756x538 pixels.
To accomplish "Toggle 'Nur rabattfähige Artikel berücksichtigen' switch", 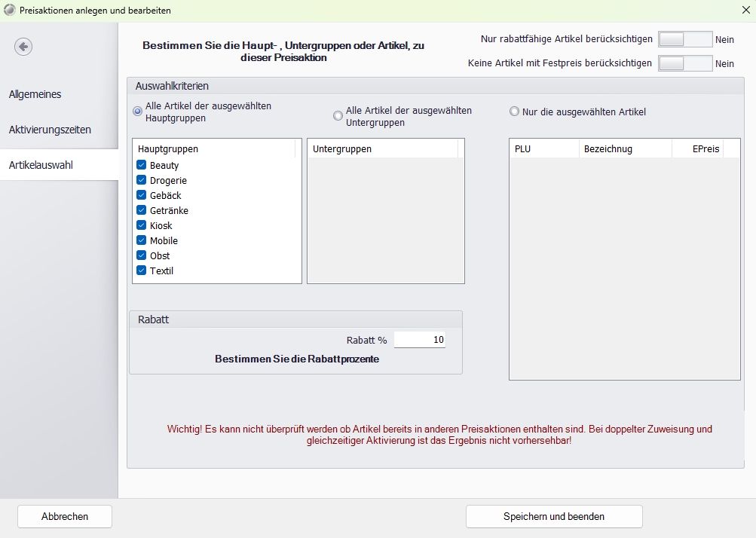I will click(684, 39).
